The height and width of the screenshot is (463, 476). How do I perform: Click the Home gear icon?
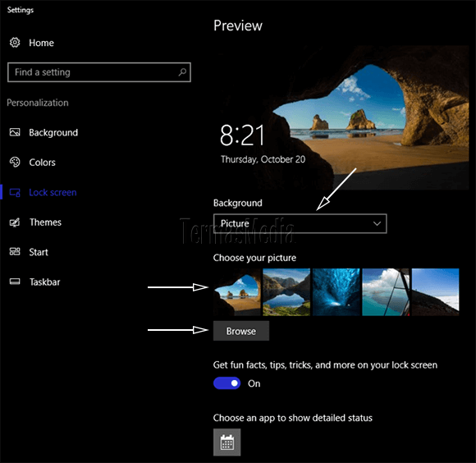coord(15,43)
